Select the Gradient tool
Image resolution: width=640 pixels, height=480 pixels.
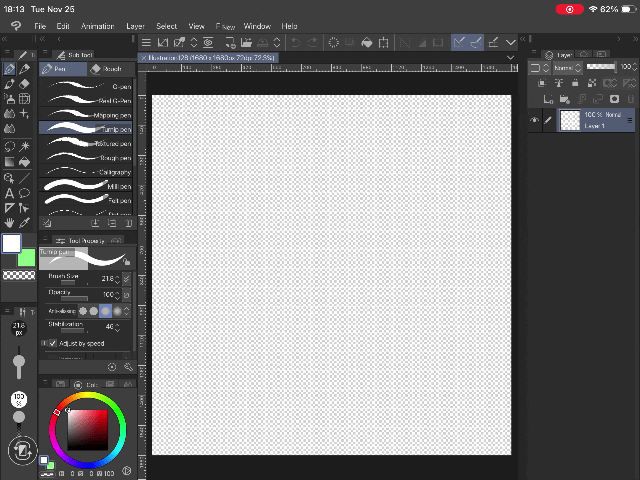click(9, 162)
